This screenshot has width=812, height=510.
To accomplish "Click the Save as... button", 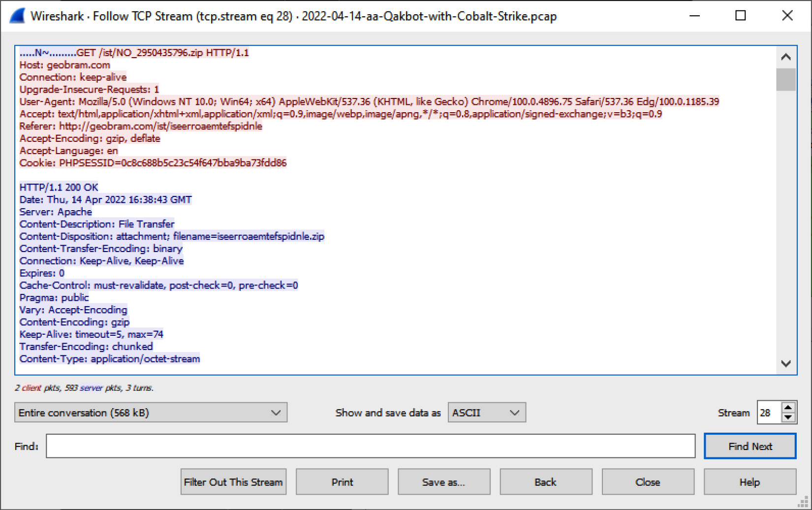I will point(444,482).
